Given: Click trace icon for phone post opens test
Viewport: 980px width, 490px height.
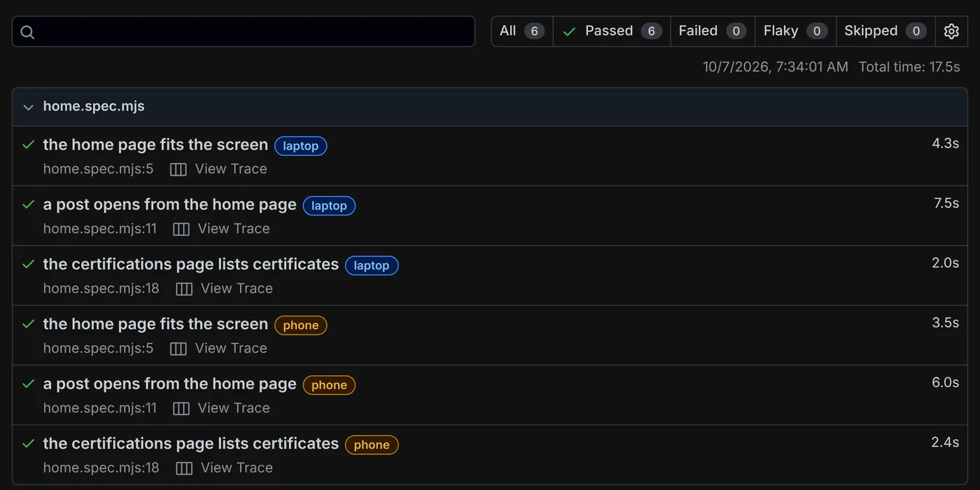Looking at the screenshot, I should pyautogui.click(x=181, y=408).
